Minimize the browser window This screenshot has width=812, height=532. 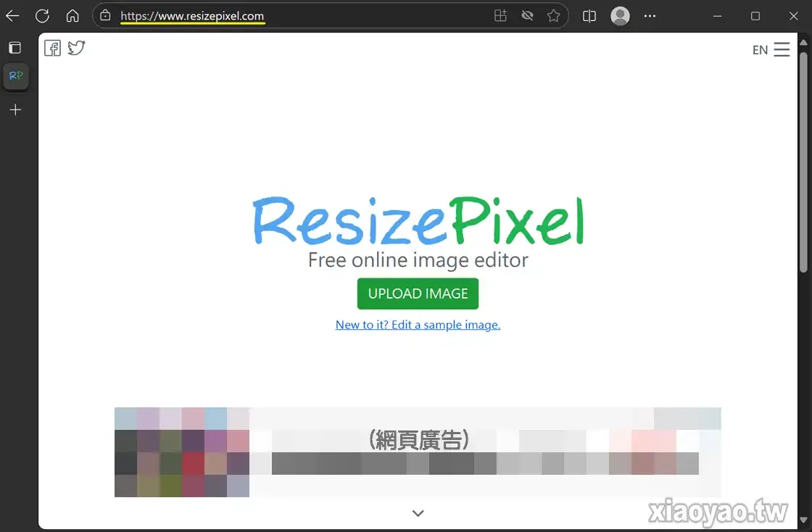[x=717, y=16]
